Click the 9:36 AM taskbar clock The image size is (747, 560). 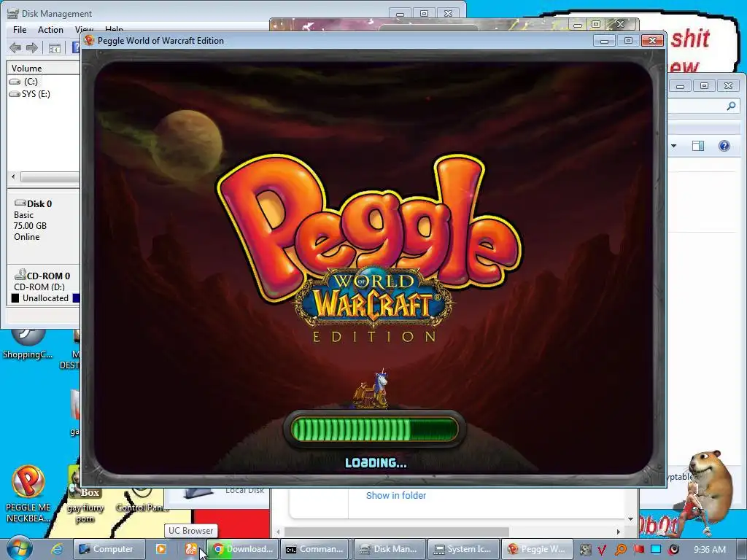pyautogui.click(x=710, y=550)
